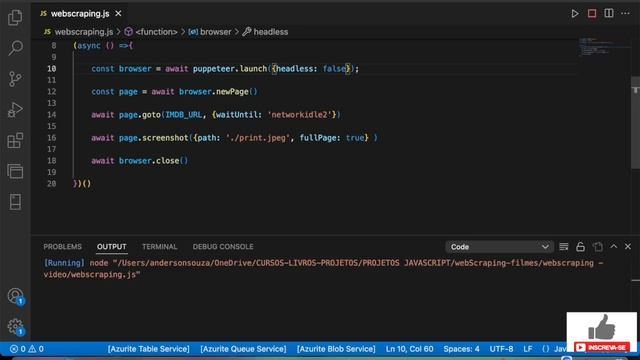
Task: Open the Extensions view
Action: pos(15,140)
